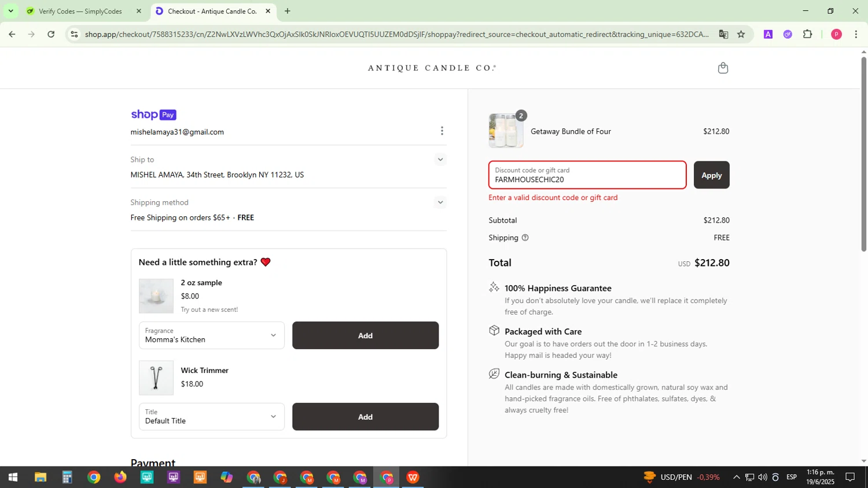Click the shipping info help icon
The image size is (868, 488).
(525, 238)
